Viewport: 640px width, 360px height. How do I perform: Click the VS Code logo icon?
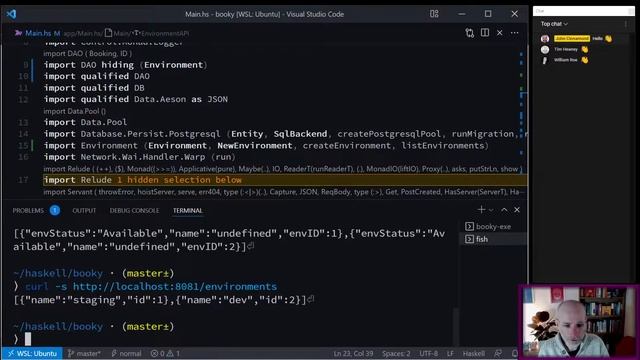(11, 14)
